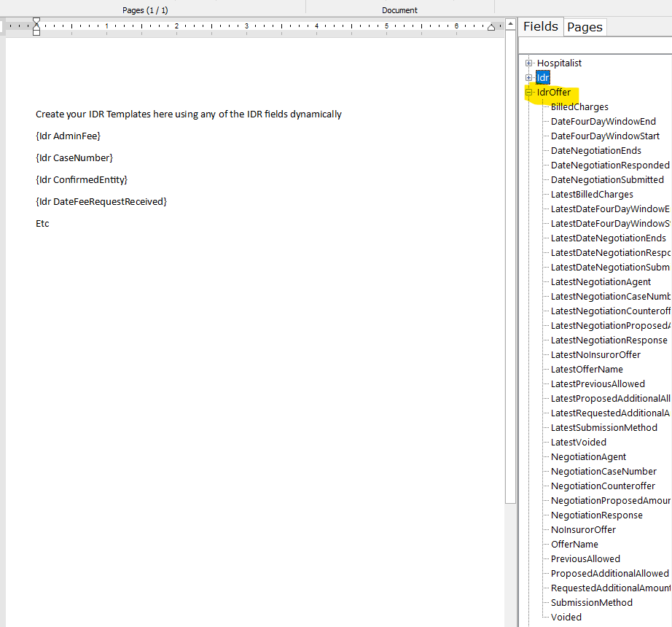The width and height of the screenshot is (672, 627).
Task: Click the document's vertical scrollbar
Action: click(x=510, y=292)
